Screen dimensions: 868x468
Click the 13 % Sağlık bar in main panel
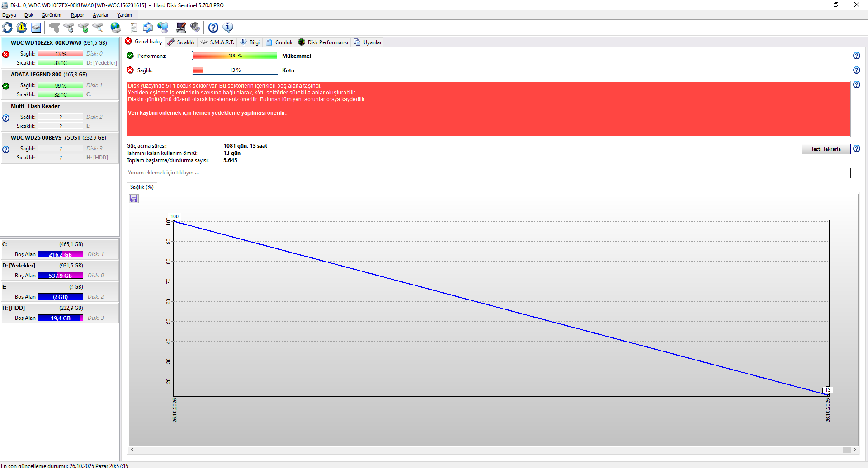235,70
